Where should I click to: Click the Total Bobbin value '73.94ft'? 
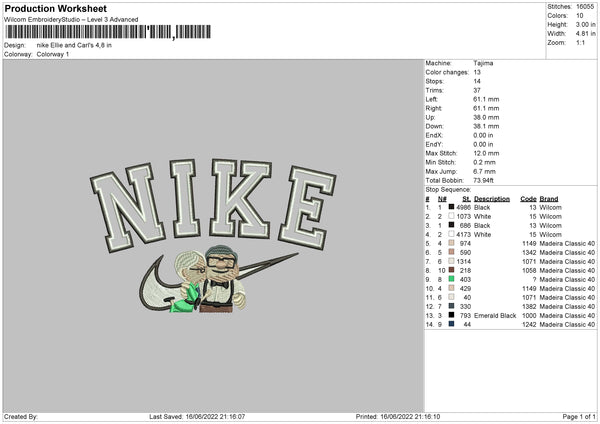pyautogui.click(x=483, y=180)
